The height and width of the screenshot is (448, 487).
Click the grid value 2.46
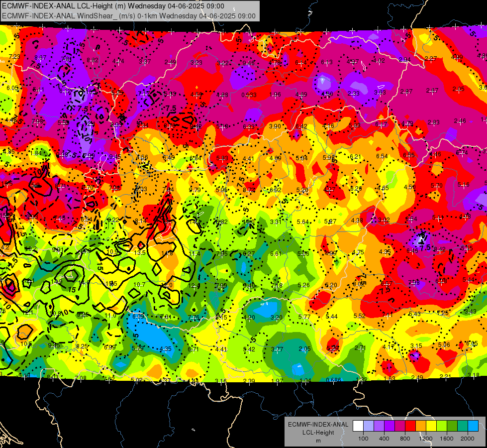[460, 121]
